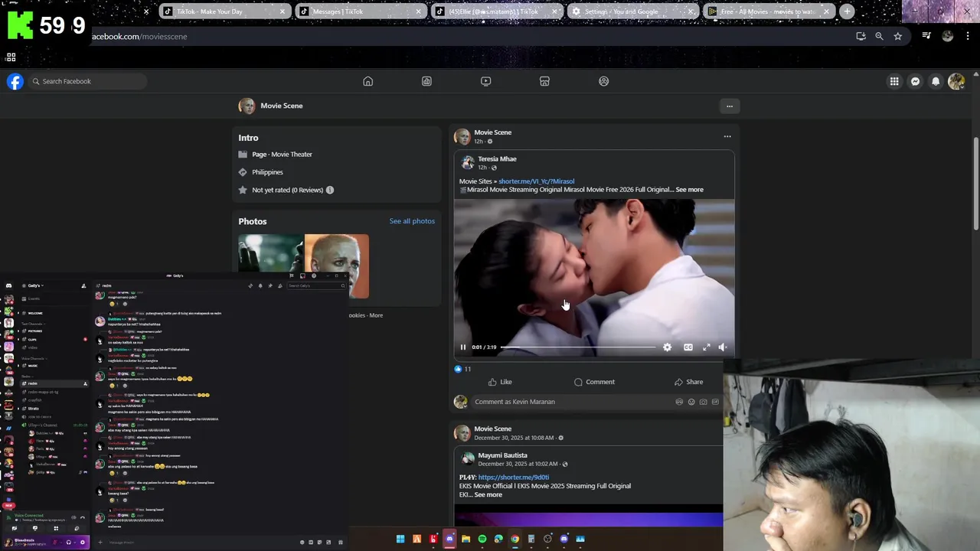
Task: Open the Facebook menu grid icon
Action: pos(894,81)
